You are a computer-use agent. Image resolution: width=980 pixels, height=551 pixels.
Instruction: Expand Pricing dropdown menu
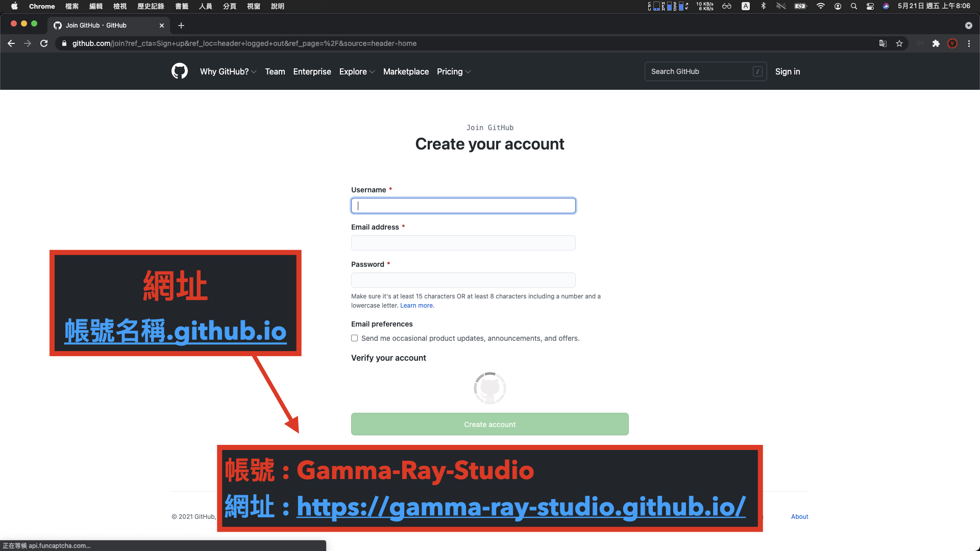coord(454,71)
